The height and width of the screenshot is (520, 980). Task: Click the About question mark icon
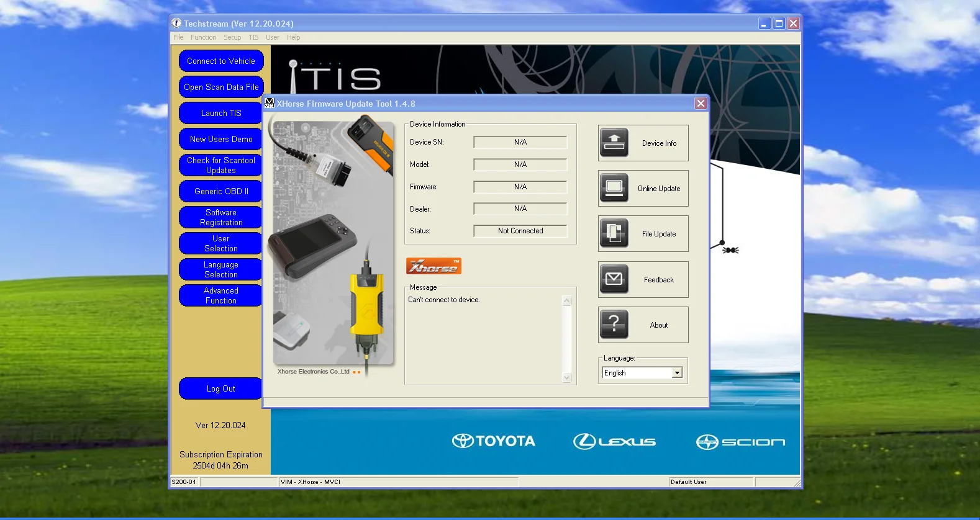pos(614,325)
